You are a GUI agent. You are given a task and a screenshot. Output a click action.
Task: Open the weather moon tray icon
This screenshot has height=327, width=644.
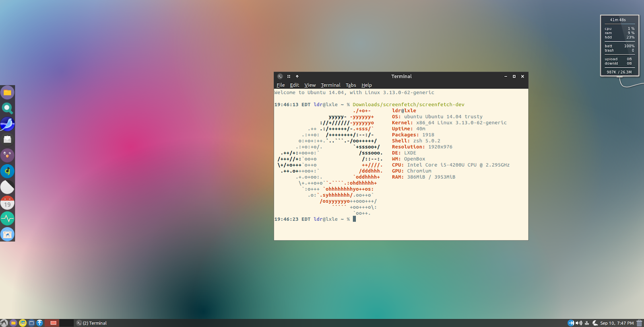pos(595,323)
